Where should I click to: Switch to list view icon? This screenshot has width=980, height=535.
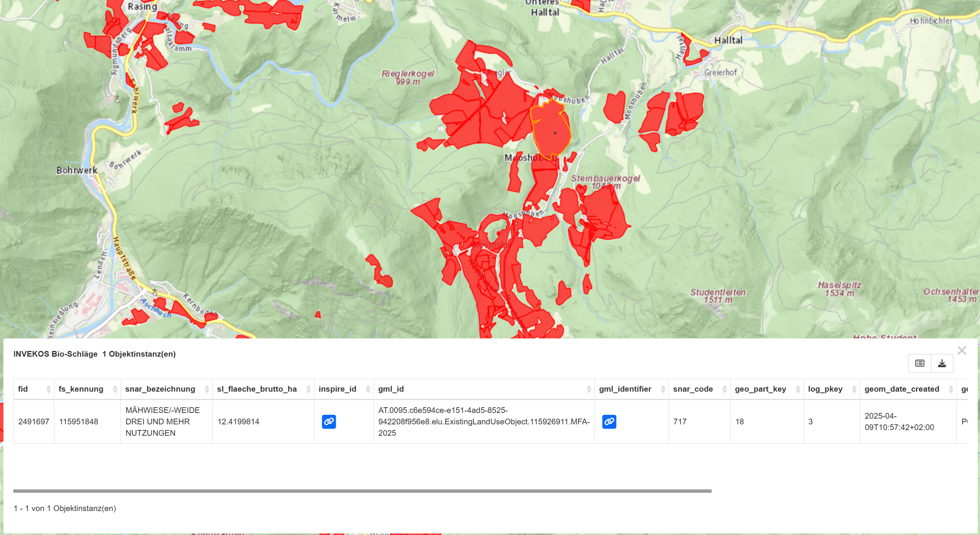click(920, 364)
